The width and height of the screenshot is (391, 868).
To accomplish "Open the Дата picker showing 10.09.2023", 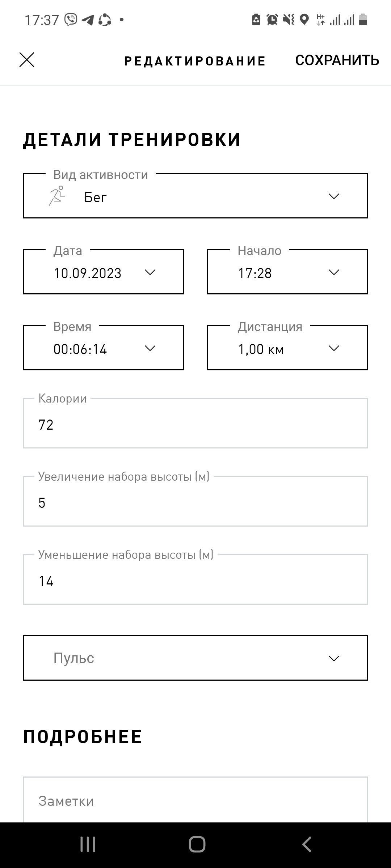I will (104, 272).
